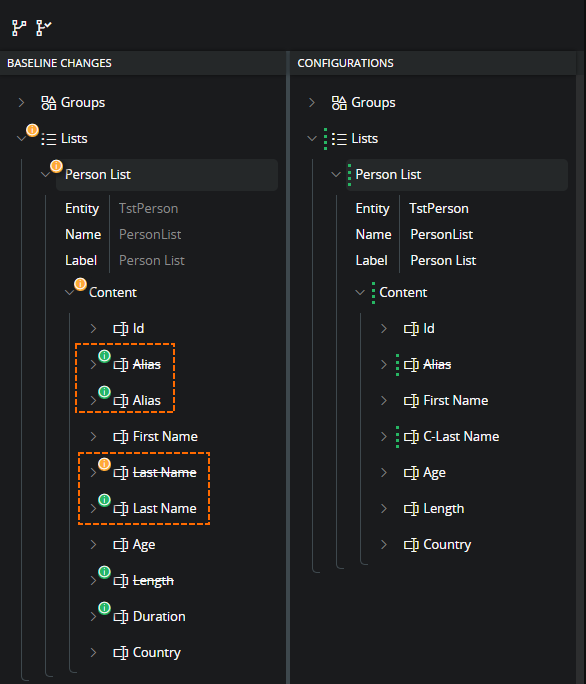The image size is (586, 684).
Task: Click the Groups icon in Configurations panel
Action: pos(339,103)
